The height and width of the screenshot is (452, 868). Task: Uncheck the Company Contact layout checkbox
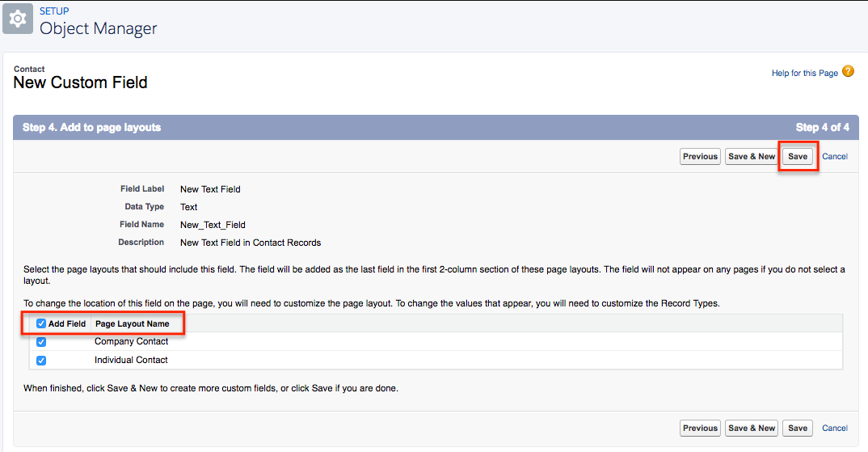pos(41,342)
